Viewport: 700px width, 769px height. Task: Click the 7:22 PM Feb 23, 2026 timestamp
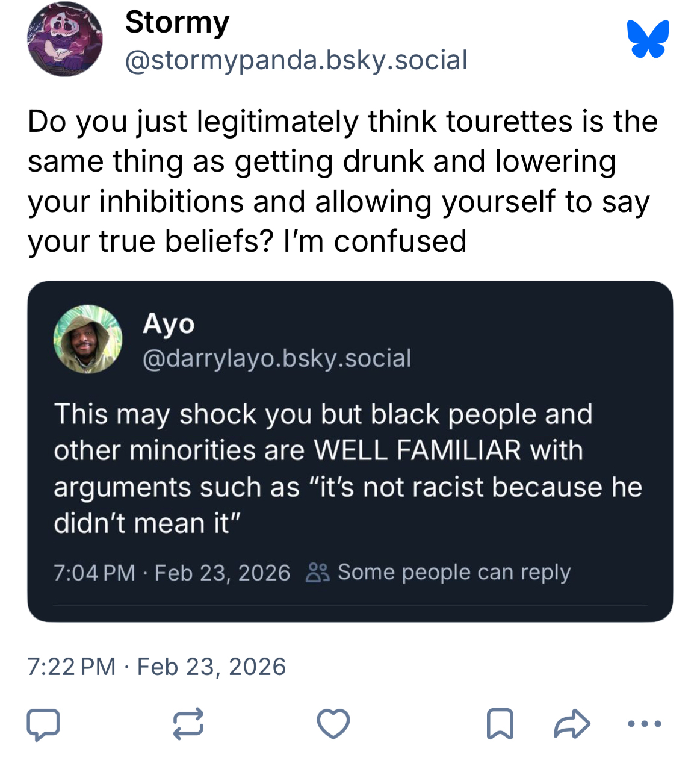pos(156,667)
